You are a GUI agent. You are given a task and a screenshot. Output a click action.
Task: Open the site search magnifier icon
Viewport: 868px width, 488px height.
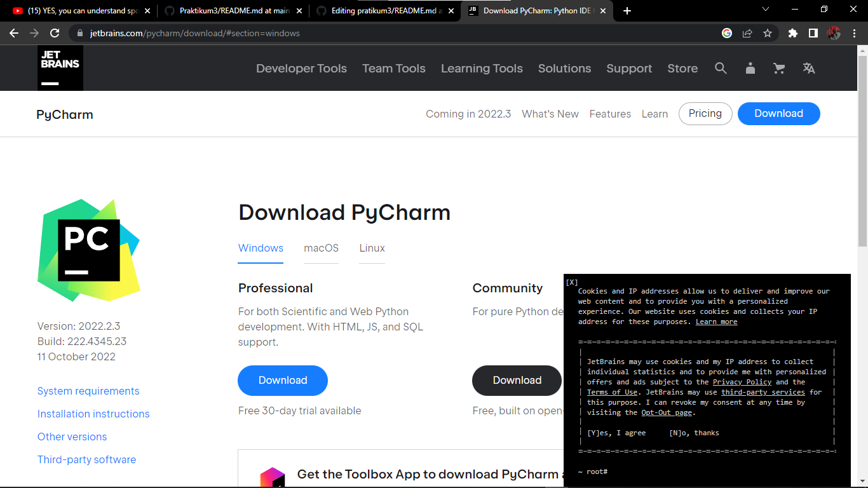click(x=721, y=68)
